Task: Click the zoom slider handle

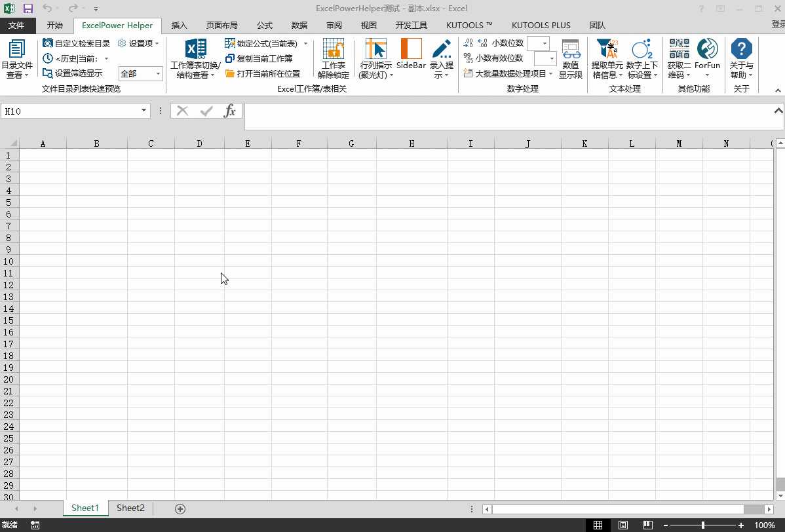Action: pyautogui.click(x=703, y=525)
